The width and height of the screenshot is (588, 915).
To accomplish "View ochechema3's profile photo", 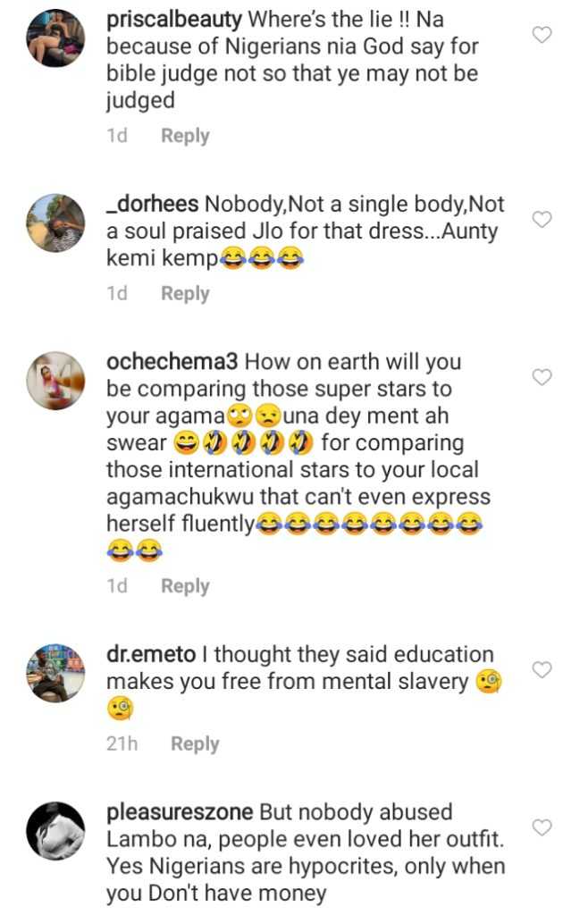I will pyautogui.click(x=55, y=381).
